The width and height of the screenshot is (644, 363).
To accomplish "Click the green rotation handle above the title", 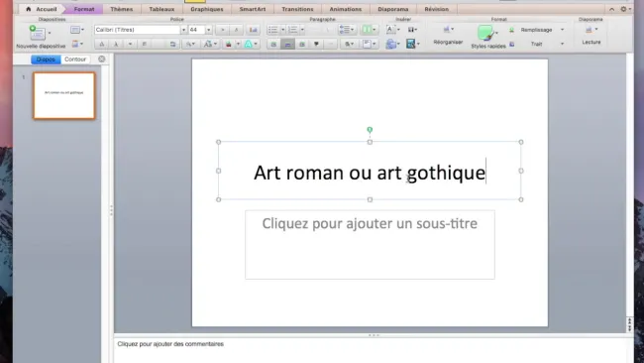I will point(370,130).
